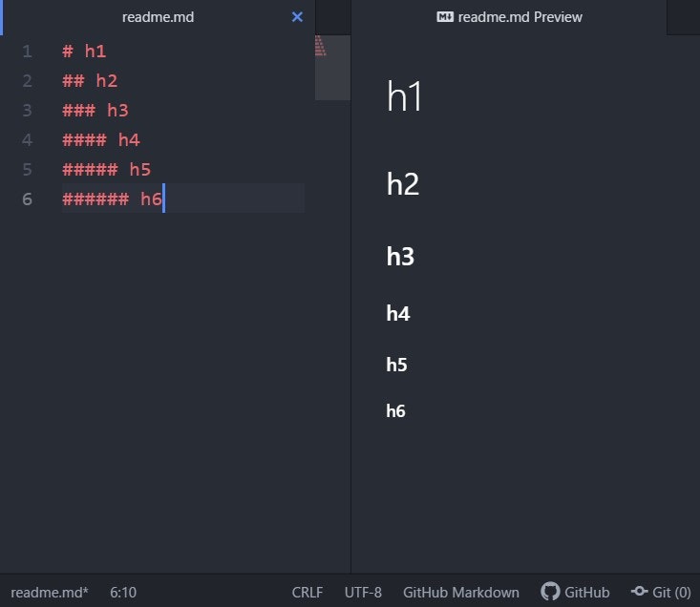Click the minimap viewport in the editor

tap(332, 68)
